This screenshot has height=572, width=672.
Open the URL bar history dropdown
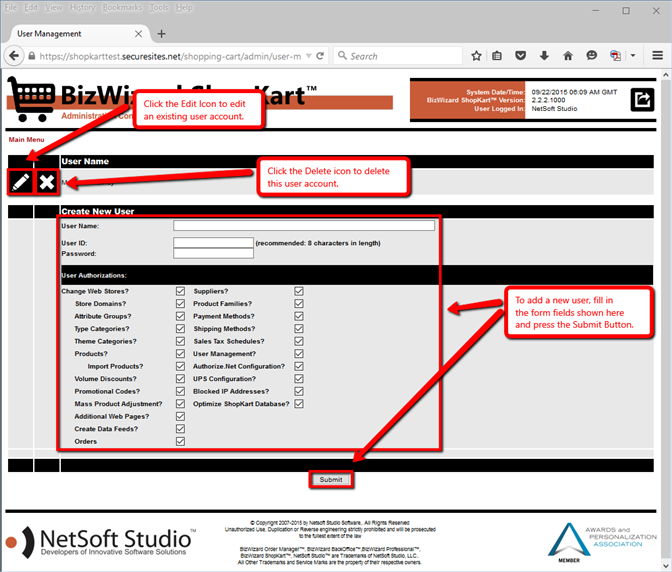(309, 56)
